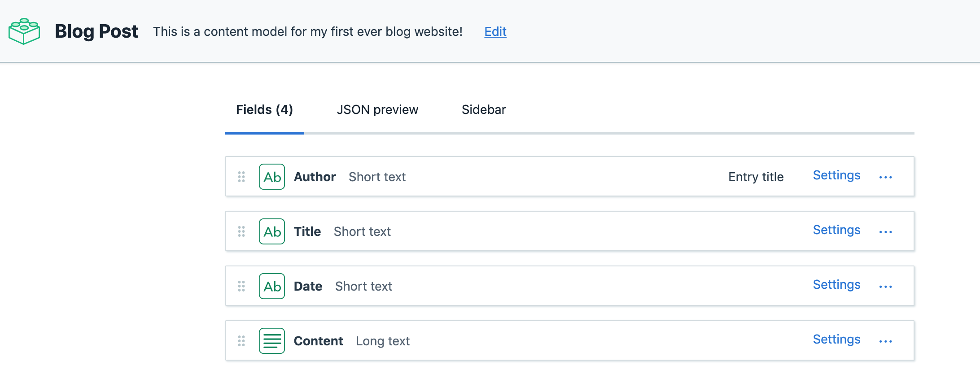
Task: Grab the Author field drag handle
Action: click(241, 177)
